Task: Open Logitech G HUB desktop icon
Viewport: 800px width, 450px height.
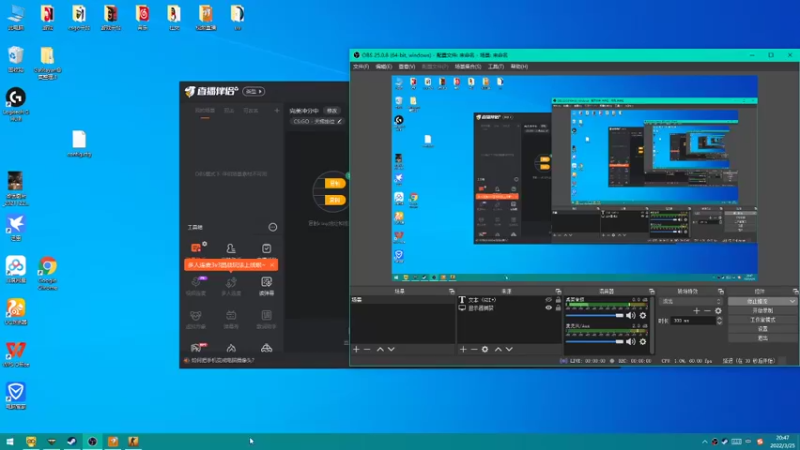Action: pyautogui.click(x=16, y=104)
